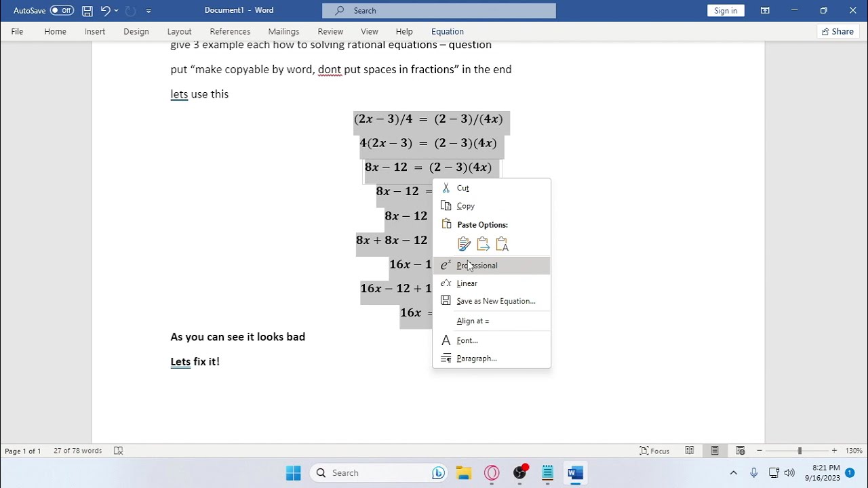Viewport: 868px width, 488px height.
Task: Click the text 'As you can see it looks bad'
Action: click(x=238, y=337)
